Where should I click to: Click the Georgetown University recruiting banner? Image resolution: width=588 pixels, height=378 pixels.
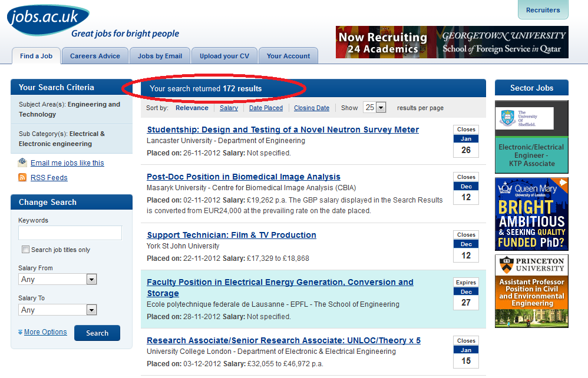point(452,42)
